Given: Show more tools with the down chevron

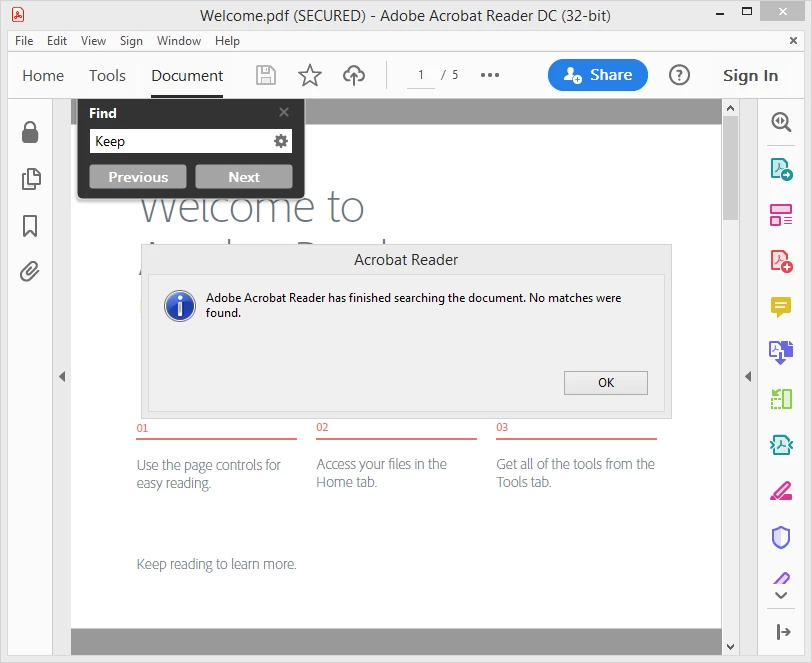Looking at the screenshot, I should pos(781,596).
